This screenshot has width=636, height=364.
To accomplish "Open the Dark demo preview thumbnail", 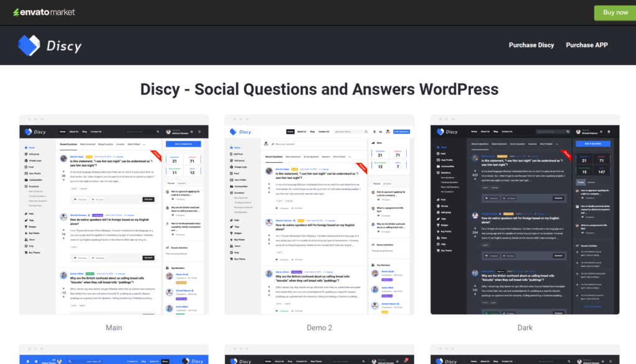I will coord(525,215).
